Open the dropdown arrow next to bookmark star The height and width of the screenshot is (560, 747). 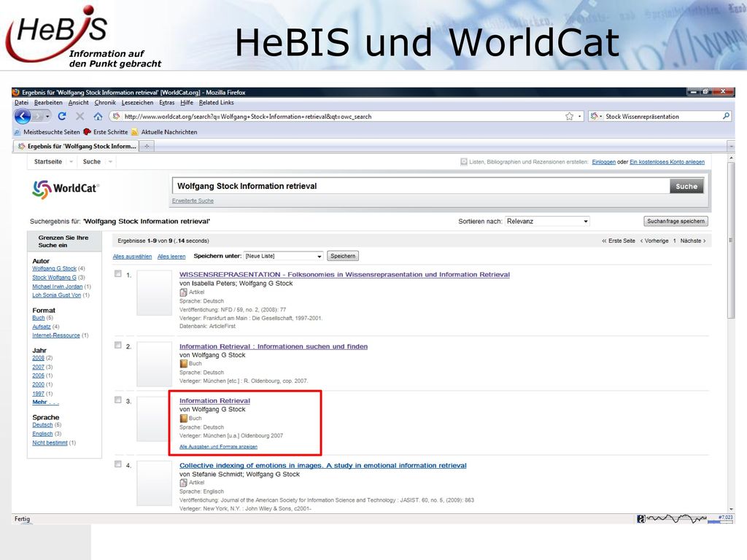[579, 116]
